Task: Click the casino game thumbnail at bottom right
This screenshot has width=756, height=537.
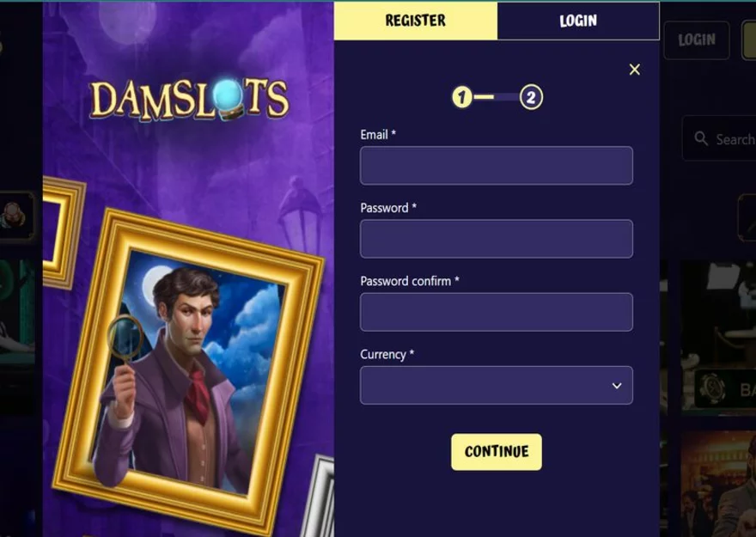Action: (718, 484)
